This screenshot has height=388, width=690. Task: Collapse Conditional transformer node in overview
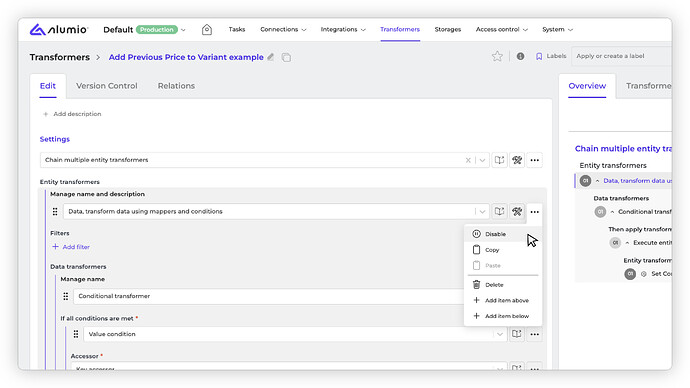coord(612,212)
